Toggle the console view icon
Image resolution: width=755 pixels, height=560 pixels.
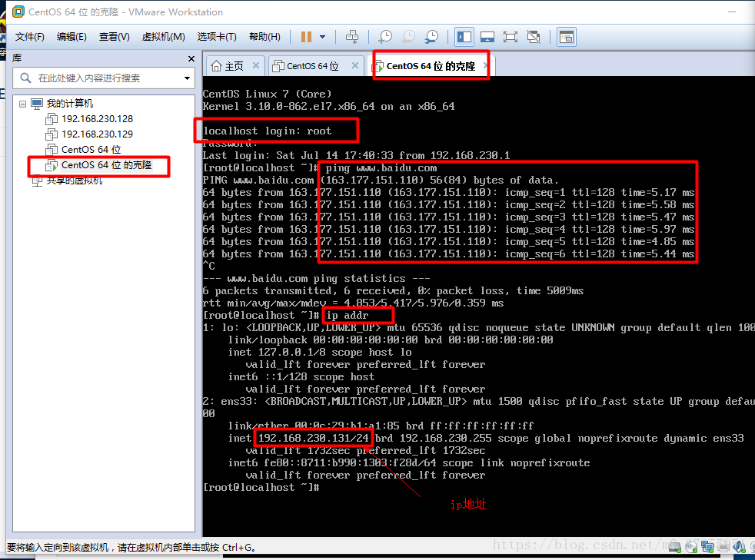567,37
